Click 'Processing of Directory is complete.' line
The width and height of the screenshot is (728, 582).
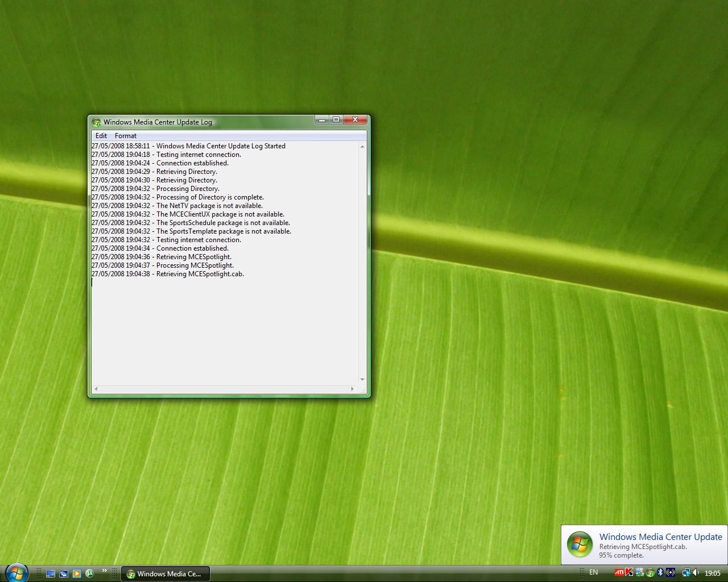[x=177, y=197]
